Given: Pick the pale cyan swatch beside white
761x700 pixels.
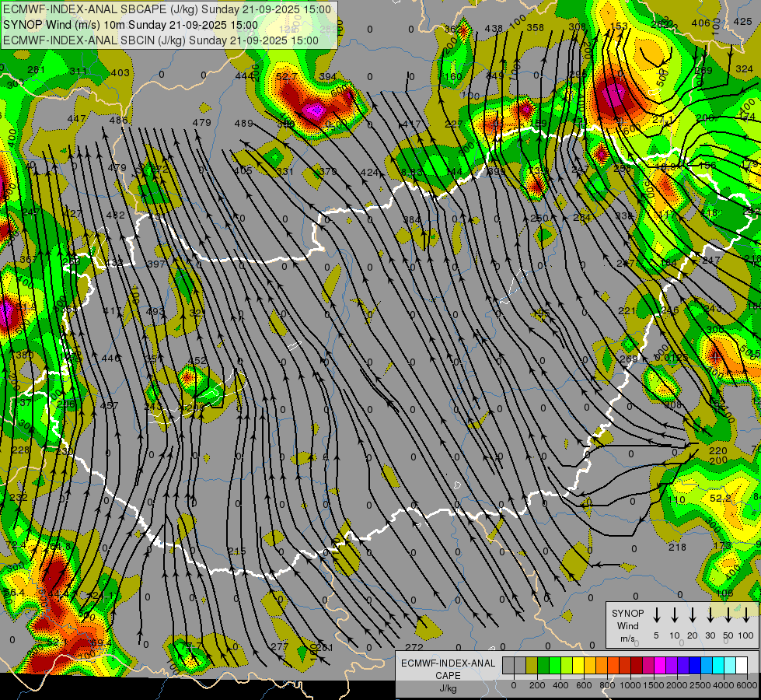Looking at the screenshot, I should (729, 666).
